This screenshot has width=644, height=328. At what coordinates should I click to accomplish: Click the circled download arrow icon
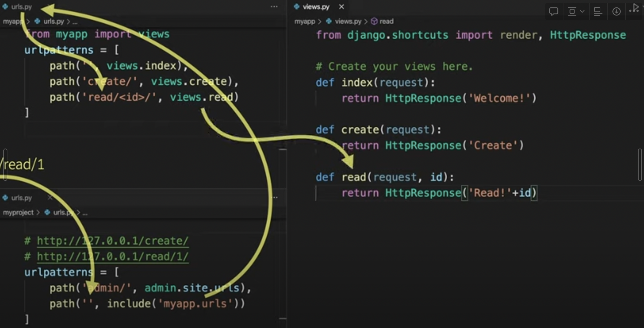(x=616, y=11)
